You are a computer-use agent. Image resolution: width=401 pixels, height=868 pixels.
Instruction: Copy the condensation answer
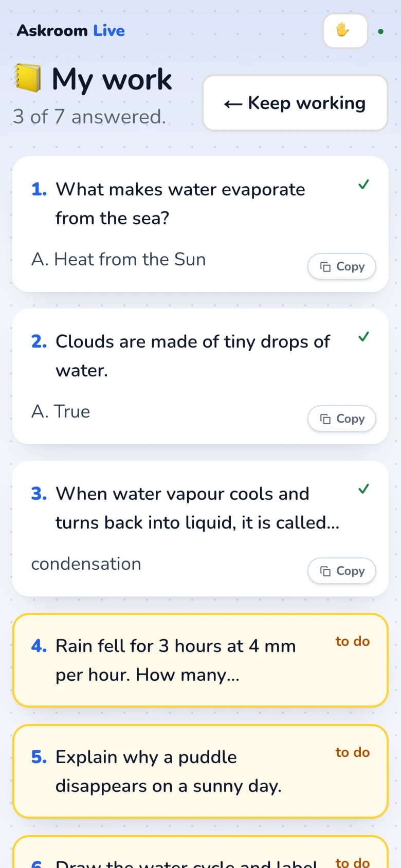(x=342, y=571)
